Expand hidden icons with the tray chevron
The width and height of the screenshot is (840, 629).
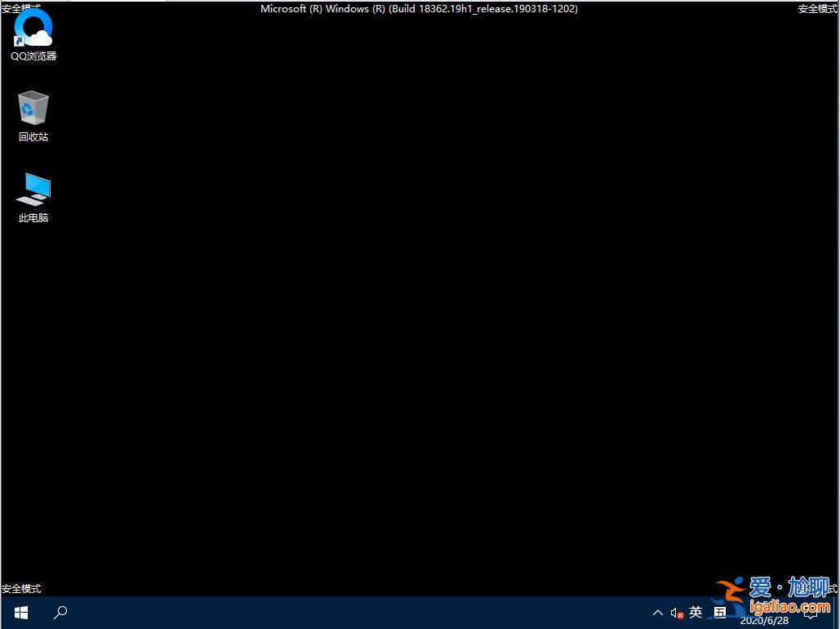(x=657, y=612)
